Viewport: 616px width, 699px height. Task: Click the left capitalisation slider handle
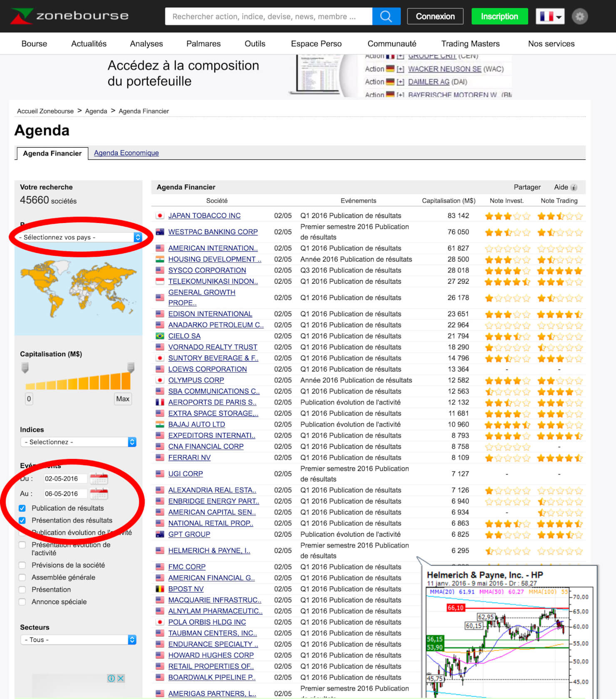coord(25,368)
